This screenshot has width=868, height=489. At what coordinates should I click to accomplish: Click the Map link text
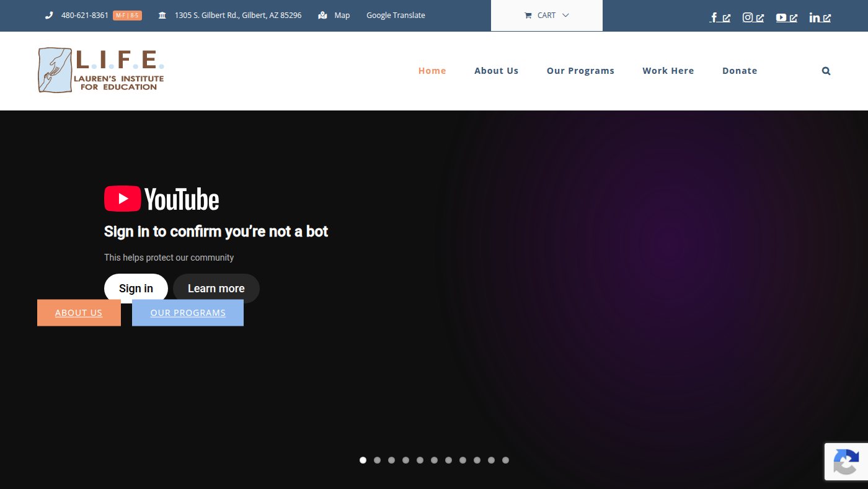click(x=342, y=16)
